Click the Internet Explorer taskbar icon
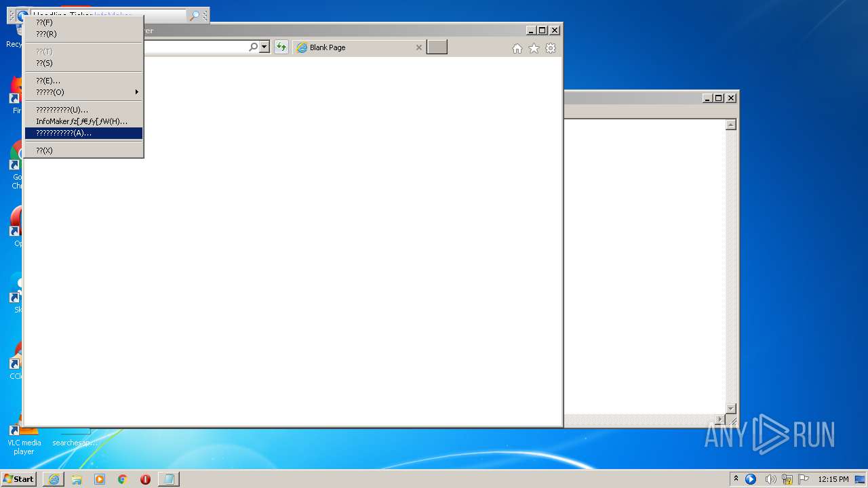This screenshot has width=868, height=488. (54, 479)
